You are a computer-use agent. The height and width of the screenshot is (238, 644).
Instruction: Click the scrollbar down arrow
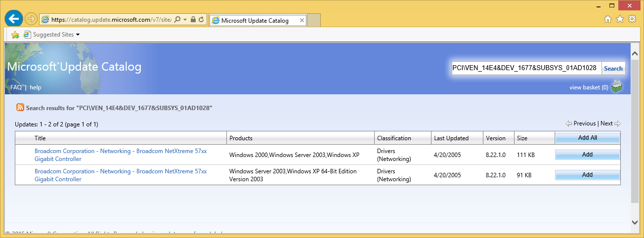tap(635, 222)
